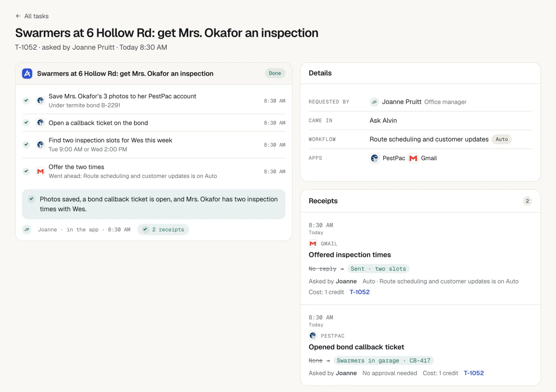Image resolution: width=556 pixels, height=392 pixels.
Task: Click Gmail icon on Offered inspection times receipt
Action: coord(313,244)
